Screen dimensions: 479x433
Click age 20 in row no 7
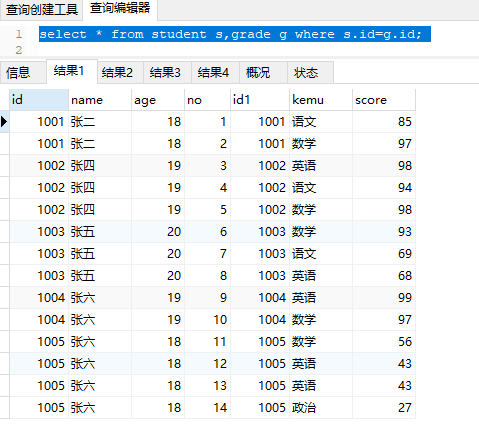pyautogui.click(x=158, y=254)
